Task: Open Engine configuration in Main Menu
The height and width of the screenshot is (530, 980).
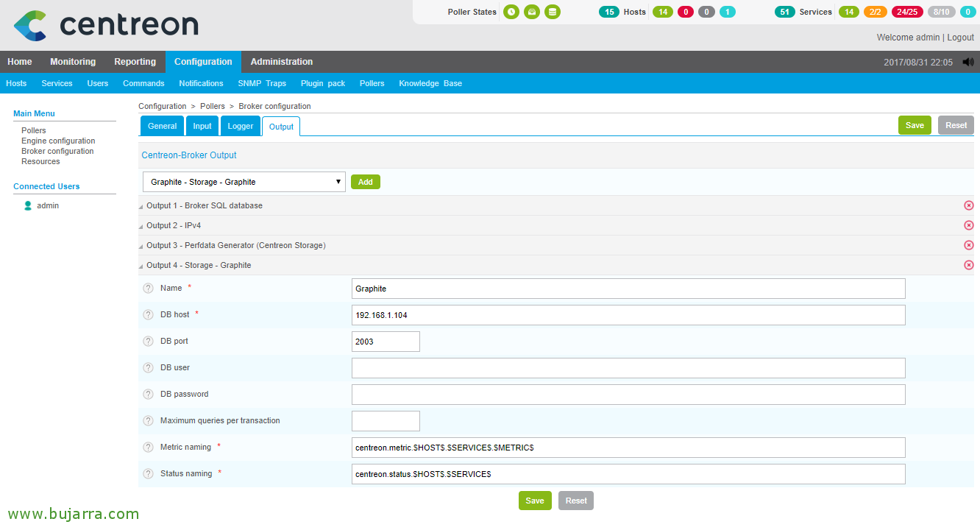Action: click(x=58, y=141)
